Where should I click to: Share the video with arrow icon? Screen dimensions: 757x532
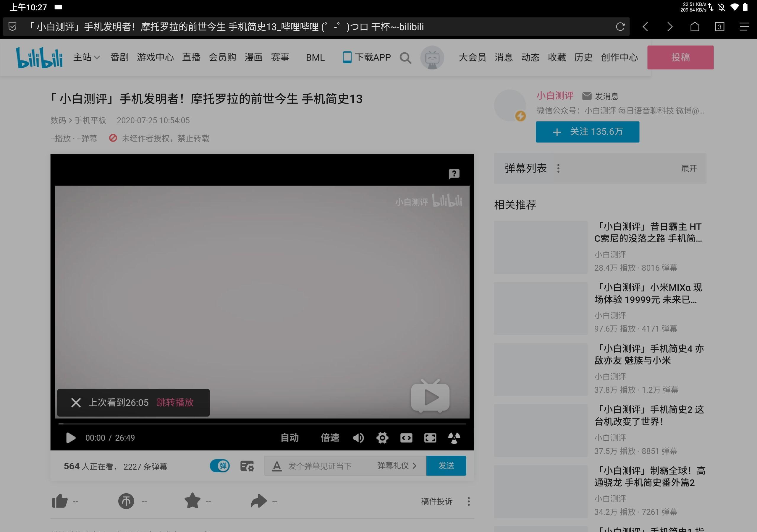click(258, 501)
